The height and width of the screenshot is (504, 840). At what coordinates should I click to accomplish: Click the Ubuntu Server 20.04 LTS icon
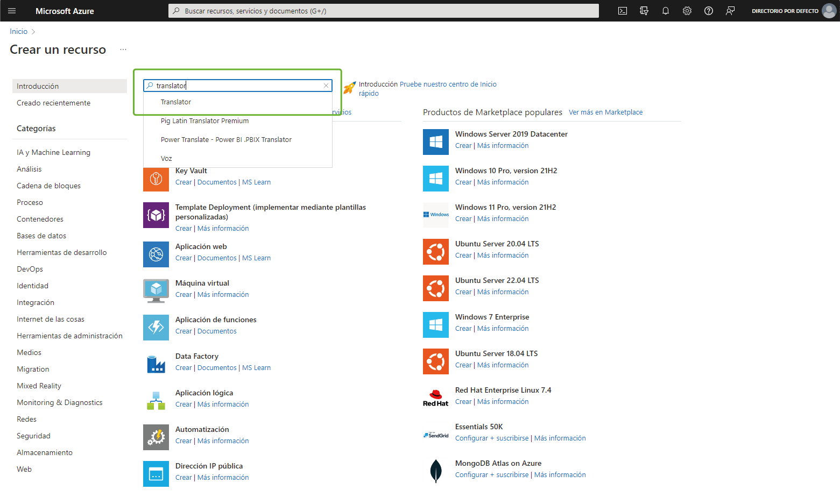tap(436, 252)
